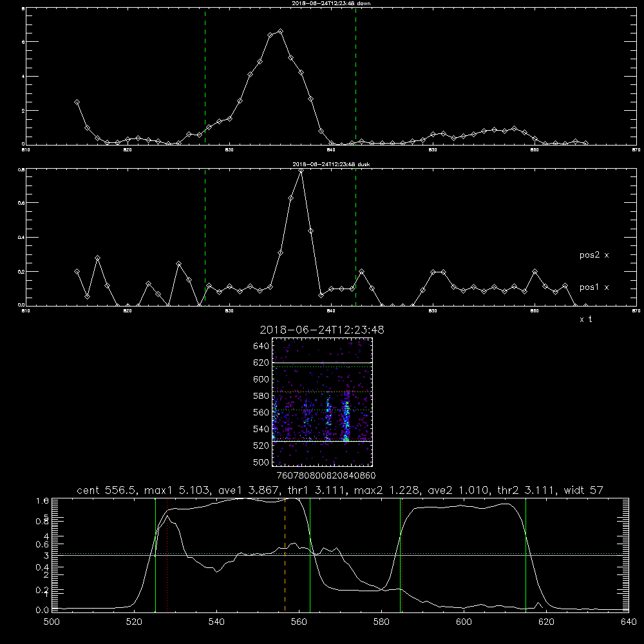Click the lower white horizontal line in heatmap
The height and width of the screenshot is (644, 644).
tap(322, 442)
